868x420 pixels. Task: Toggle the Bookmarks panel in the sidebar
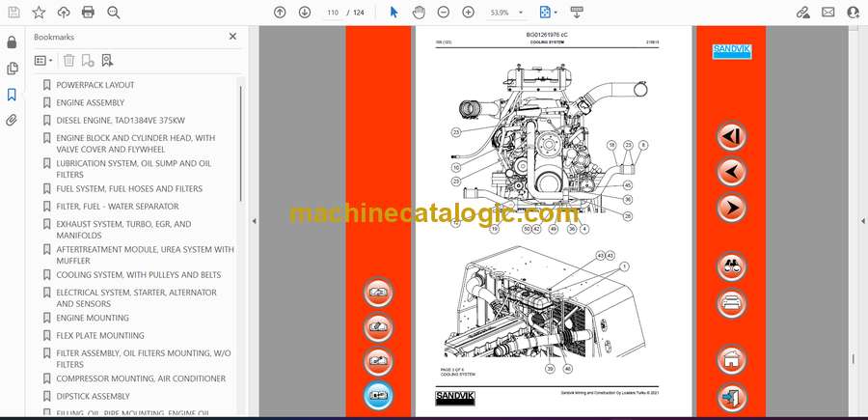[x=12, y=95]
